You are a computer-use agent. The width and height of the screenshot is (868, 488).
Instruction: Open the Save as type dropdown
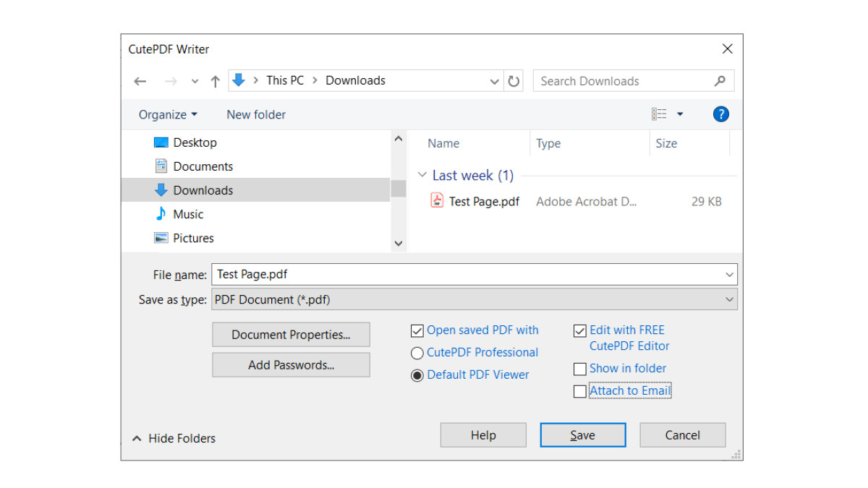tap(729, 299)
